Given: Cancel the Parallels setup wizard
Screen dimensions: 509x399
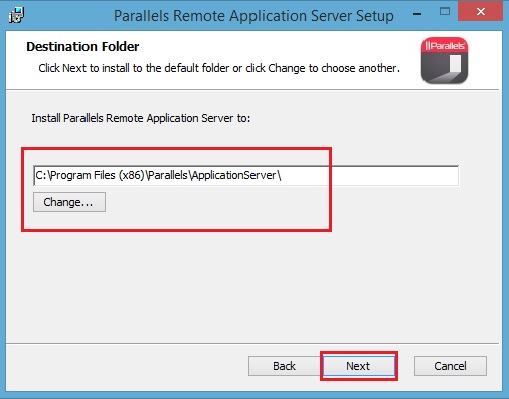Looking at the screenshot, I should [450, 366].
